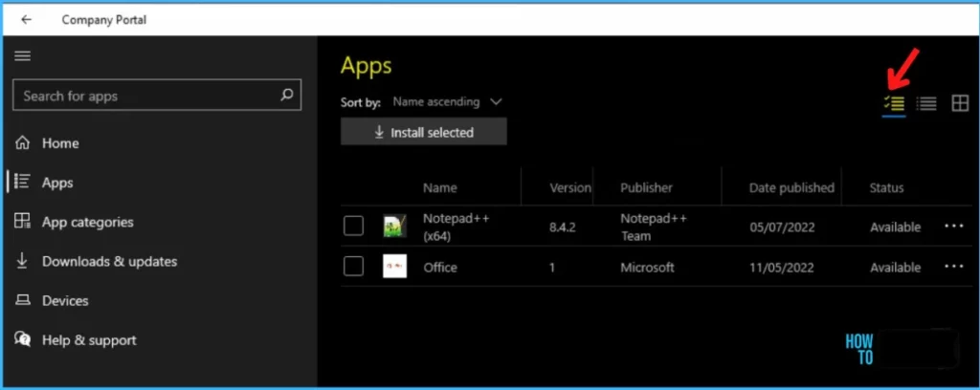980x390 pixels.
Task: Open the Office app icon
Action: [395, 267]
